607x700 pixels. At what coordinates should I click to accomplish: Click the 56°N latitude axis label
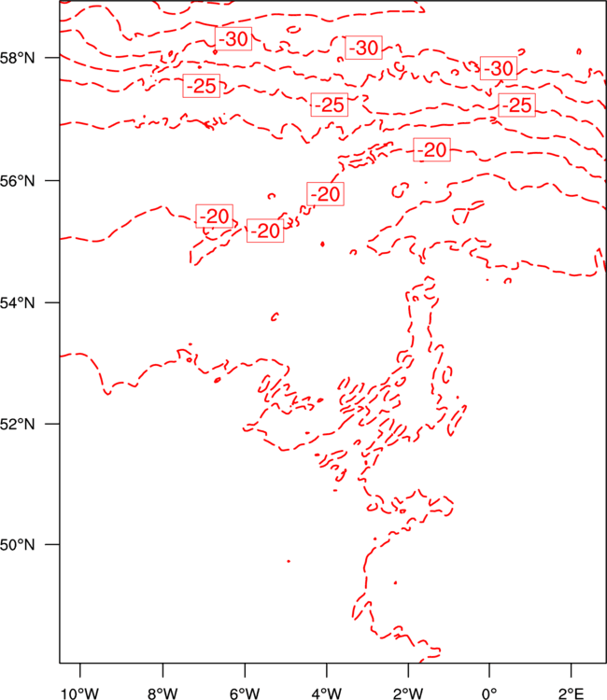tap(18, 181)
